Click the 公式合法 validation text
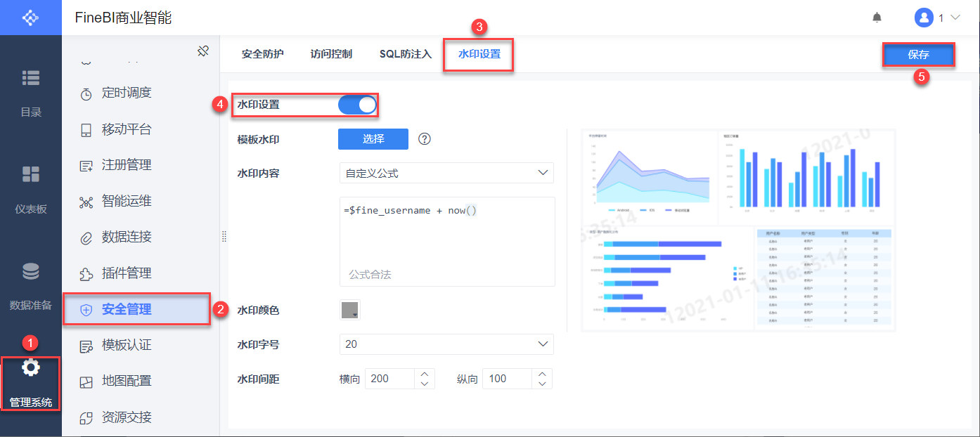The width and height of the screenshot is (980, 437). 370,275
